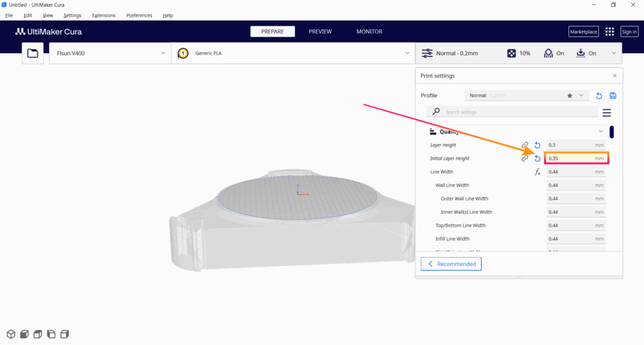Edit the Initial Layer Height field
Screen dimensions: 644x345
pyautogui.click(x=576, y=158)
